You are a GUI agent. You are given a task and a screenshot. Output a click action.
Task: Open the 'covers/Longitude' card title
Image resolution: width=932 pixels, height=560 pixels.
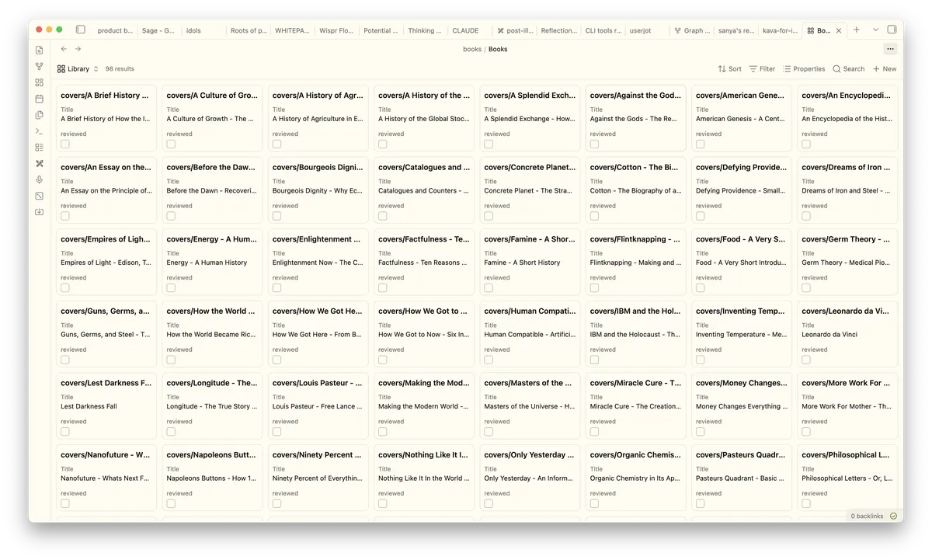click(x=212, y=383)
